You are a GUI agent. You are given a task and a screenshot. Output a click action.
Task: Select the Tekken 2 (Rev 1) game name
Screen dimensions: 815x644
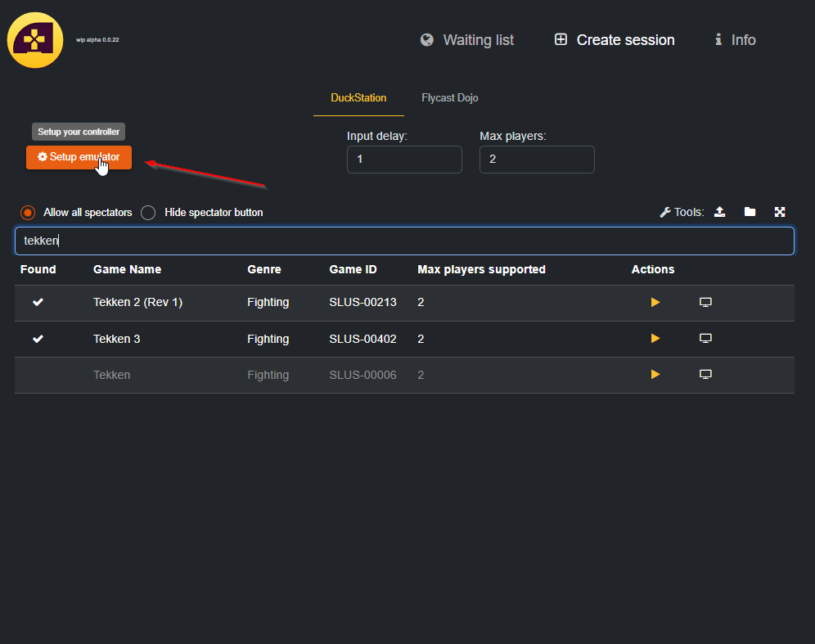(x=137, y=303)
